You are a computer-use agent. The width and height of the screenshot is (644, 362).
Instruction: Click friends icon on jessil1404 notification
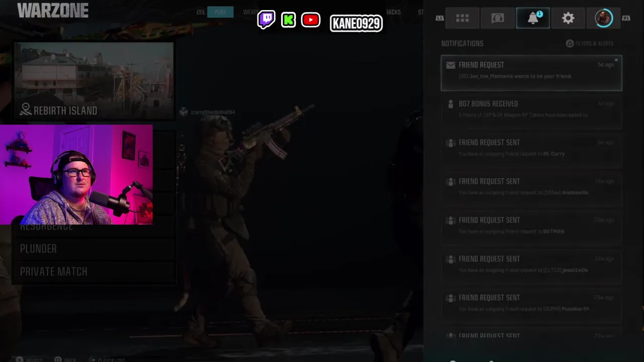tap(451, 258)
